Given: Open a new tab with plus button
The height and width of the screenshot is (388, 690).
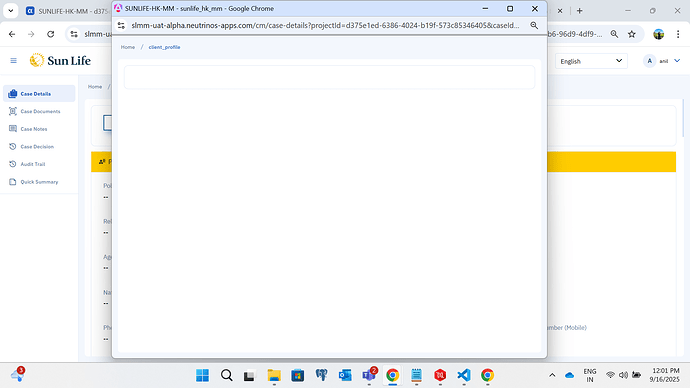Looking at the screenshot, I should tap(580, 11).
